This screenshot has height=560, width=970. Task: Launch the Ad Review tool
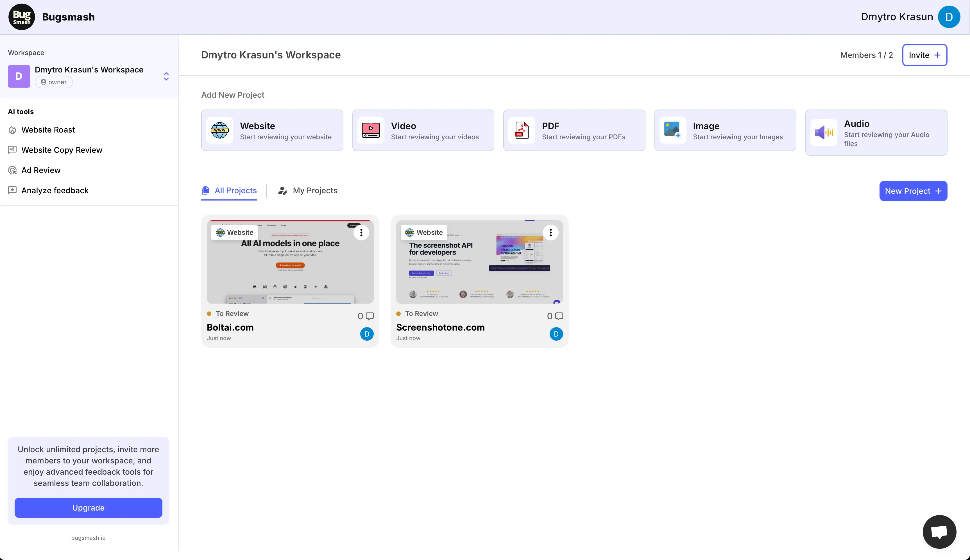click(x=41, y=170)
